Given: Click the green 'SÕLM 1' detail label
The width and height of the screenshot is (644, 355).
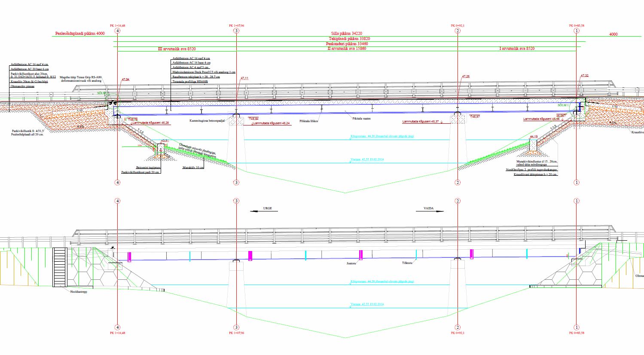Looking at the screenshot, I should (x=563, y=106).
